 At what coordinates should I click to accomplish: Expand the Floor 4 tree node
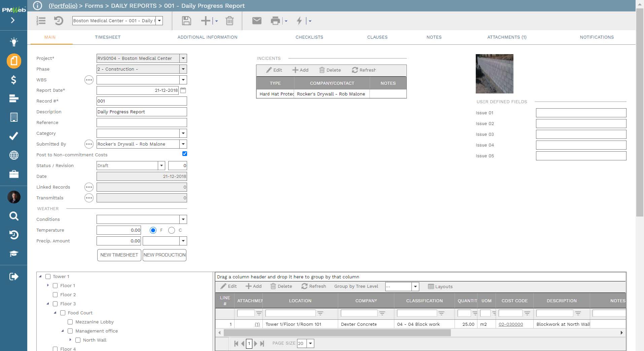pyautogui.click(x=48, y=349)
